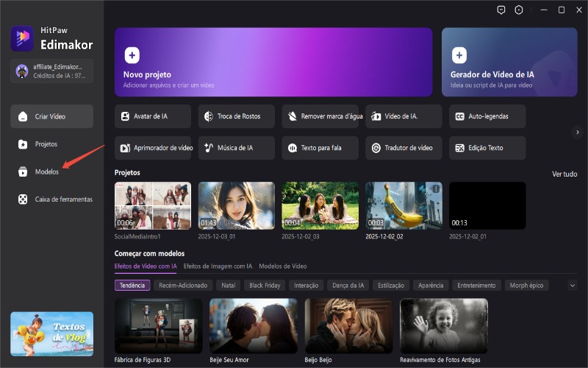This screenshot has height=368, width=588.
Task: Select the Morph épico filter chip
Action: coord(526,286)
